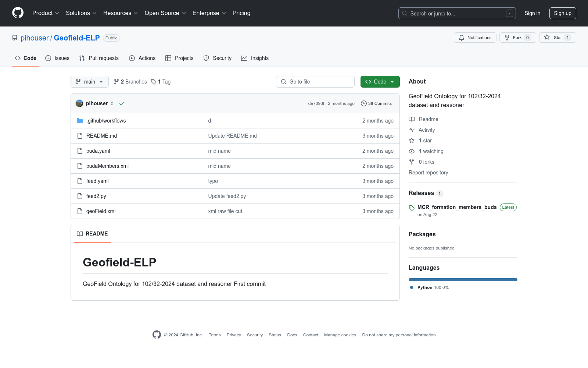Image resolution: width=588 pixels, height=368 pixels.
Task: Open the Update feed2.py commit message
Action: coord(227,196)
